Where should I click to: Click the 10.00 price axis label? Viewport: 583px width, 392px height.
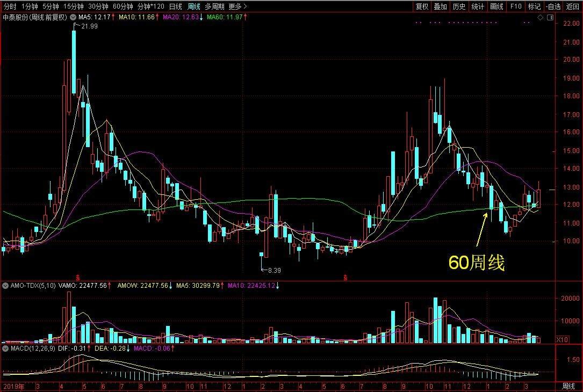pyautogui.click(x=571, y=241)
